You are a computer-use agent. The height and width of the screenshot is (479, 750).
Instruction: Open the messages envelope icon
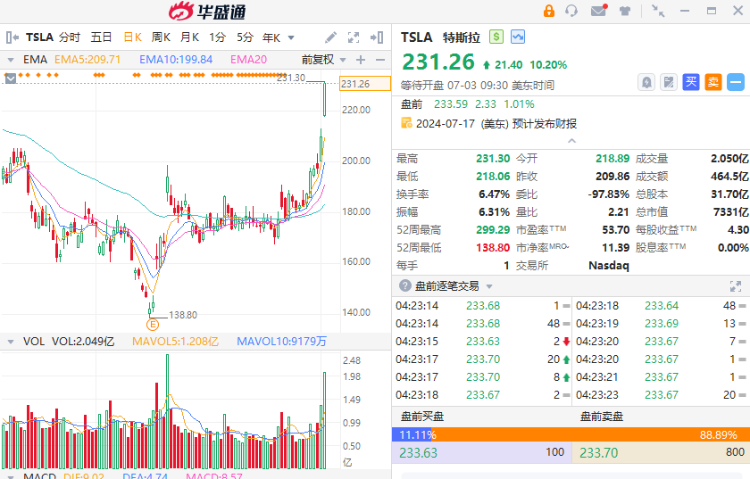[598, 10]
